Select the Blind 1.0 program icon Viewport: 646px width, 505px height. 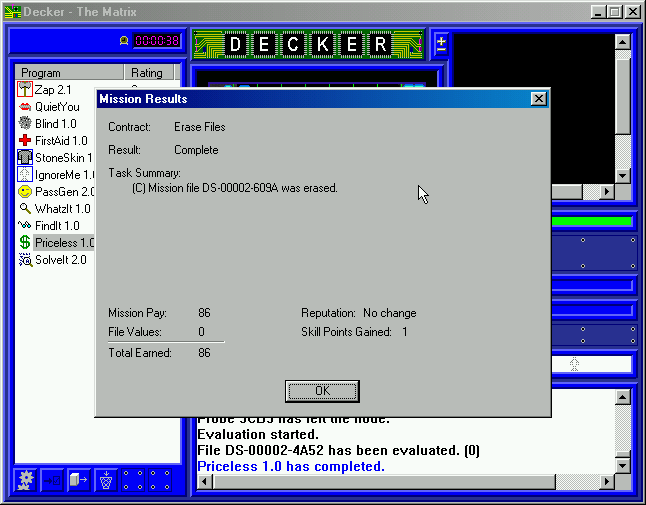pyautogui.click(x=25, y=123)
